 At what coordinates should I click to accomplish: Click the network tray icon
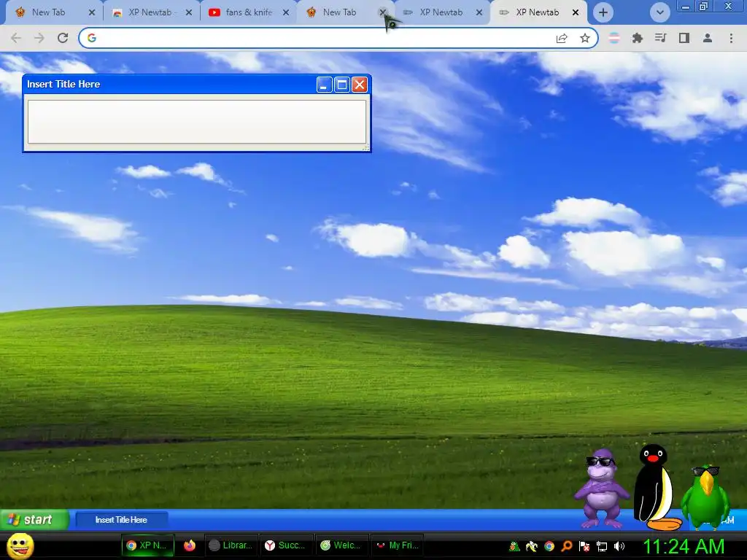point(602,546)
